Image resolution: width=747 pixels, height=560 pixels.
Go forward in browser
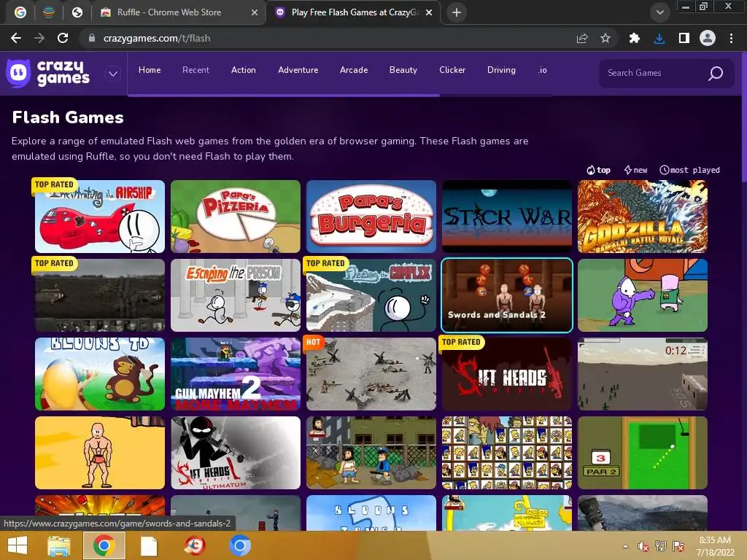tap(39, 38)
